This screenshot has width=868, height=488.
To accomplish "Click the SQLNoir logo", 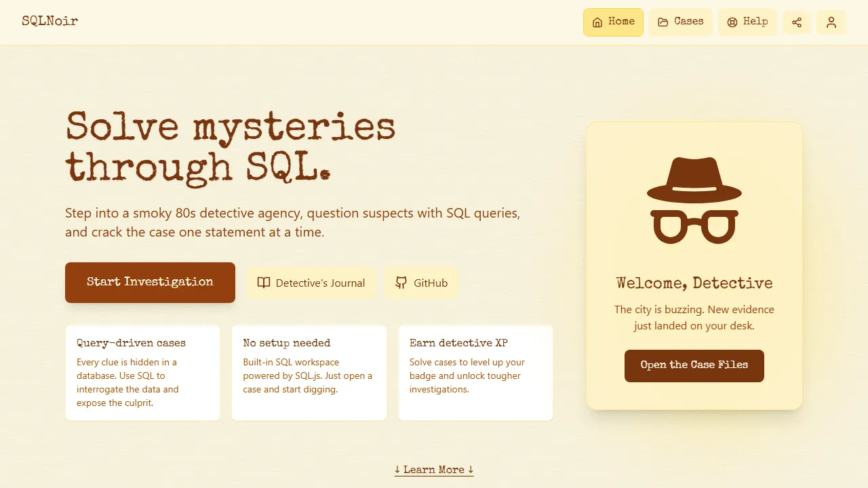I will point(50,21).
